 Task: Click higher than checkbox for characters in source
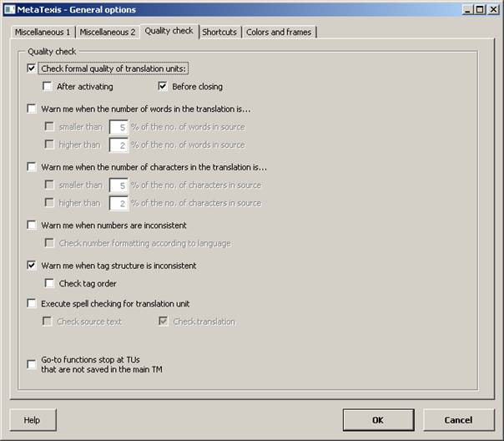tap(49, 203)
